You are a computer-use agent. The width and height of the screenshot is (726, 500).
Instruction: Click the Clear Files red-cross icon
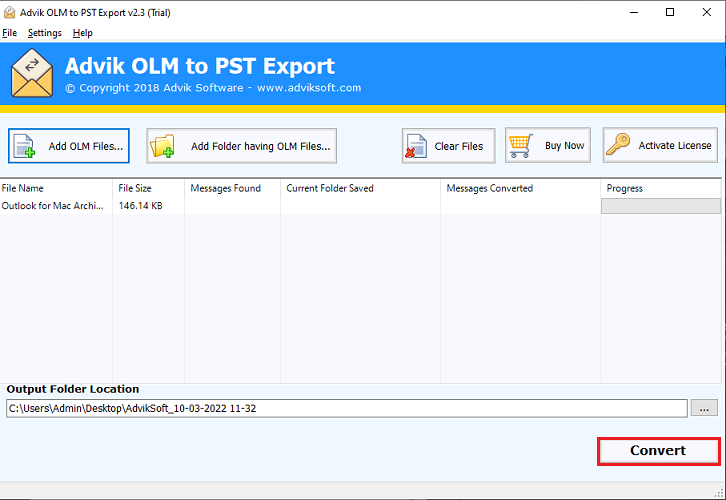pos(416,146)
